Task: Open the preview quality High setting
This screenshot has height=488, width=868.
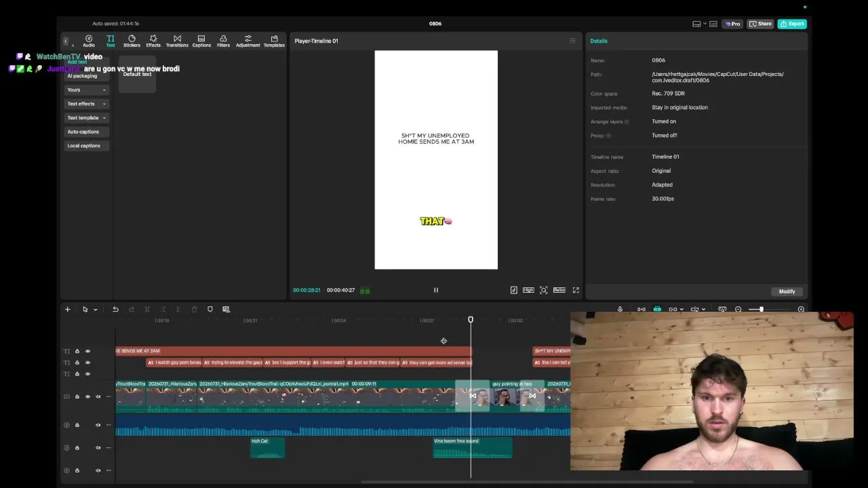Action: (x=528, y=290)
